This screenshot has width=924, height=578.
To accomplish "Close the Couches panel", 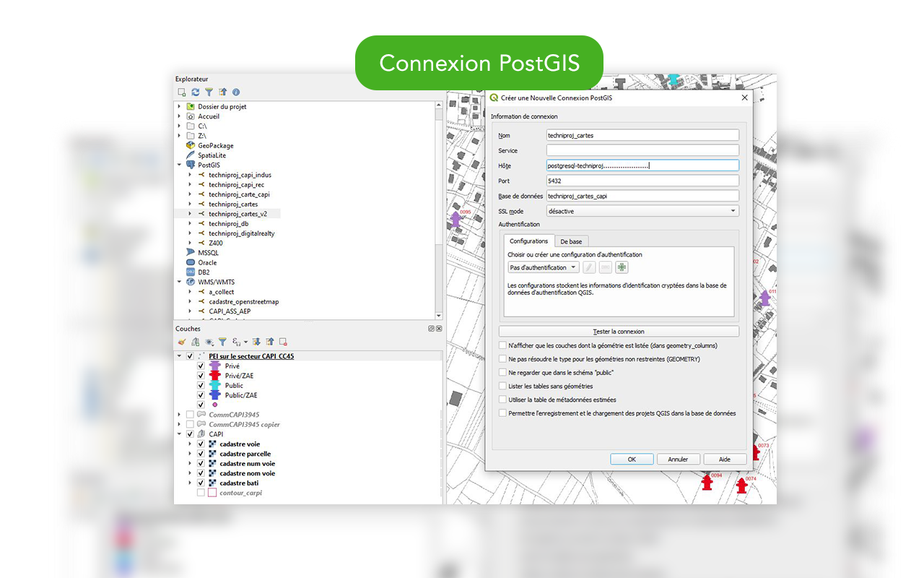I will (x=438, y=329).
